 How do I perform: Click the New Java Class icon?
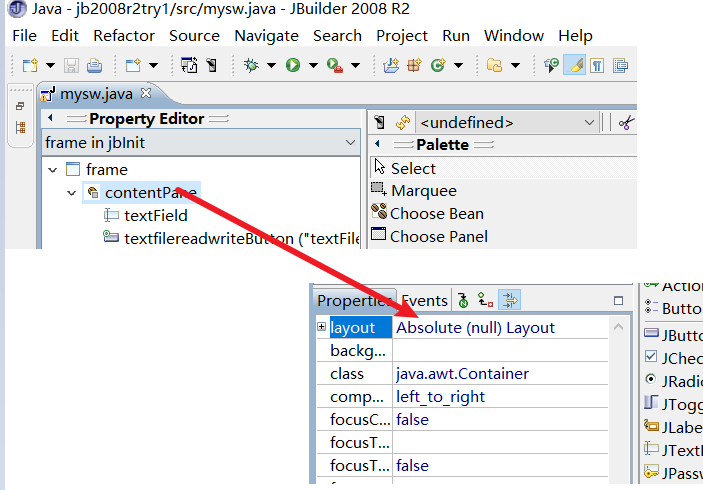pyautogui.click(x=438, y=65)
